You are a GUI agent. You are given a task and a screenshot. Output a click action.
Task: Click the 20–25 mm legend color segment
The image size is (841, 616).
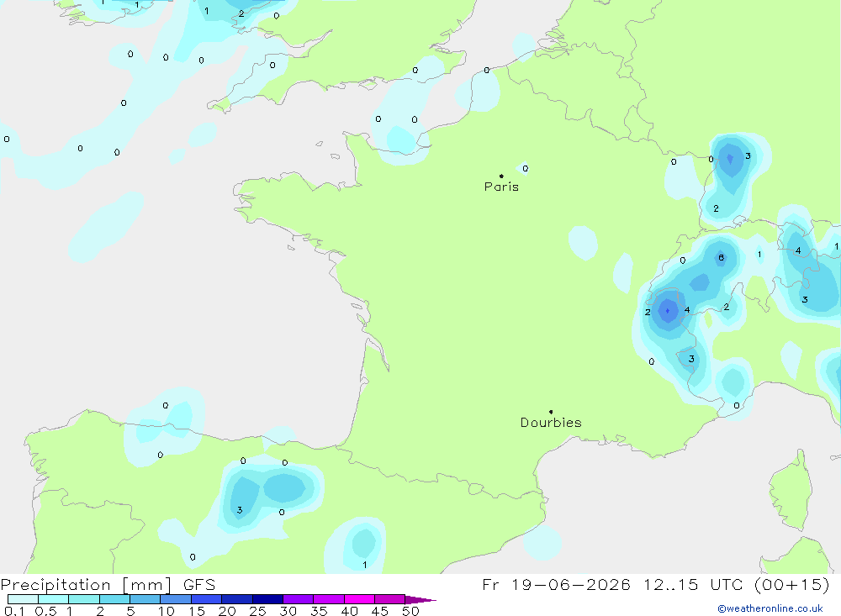coord(237,599)
